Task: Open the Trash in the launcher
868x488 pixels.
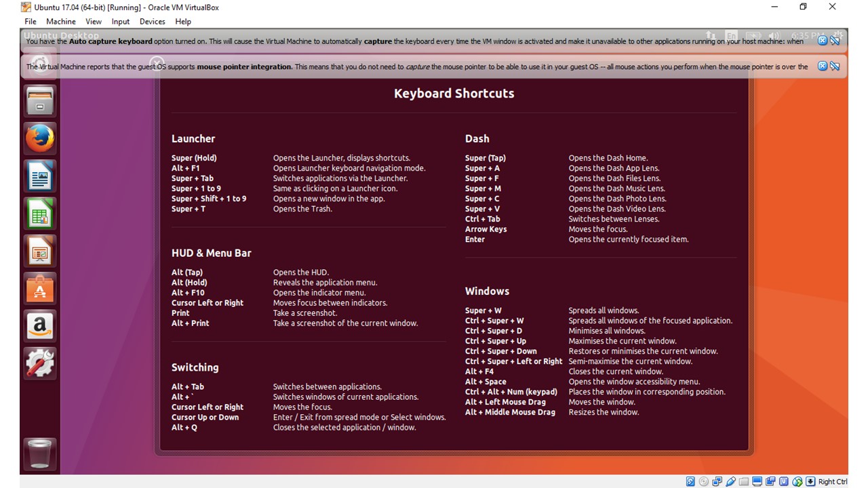Action: (x=40, y=452)
